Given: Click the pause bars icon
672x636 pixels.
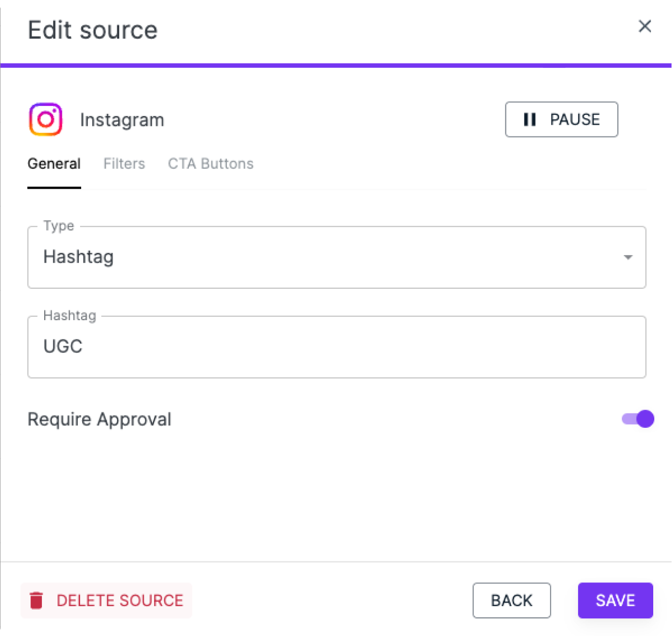Looking at the screenshot, I should point(530,119).
